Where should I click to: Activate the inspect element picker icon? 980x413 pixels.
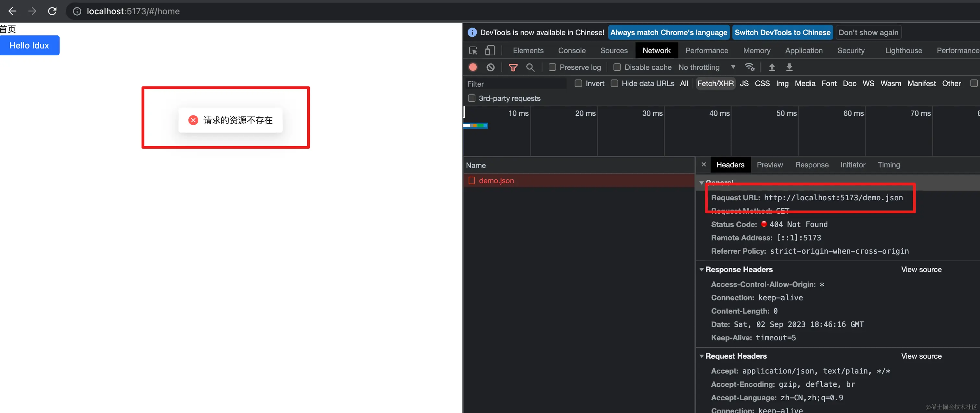click(x=473, y=51)
